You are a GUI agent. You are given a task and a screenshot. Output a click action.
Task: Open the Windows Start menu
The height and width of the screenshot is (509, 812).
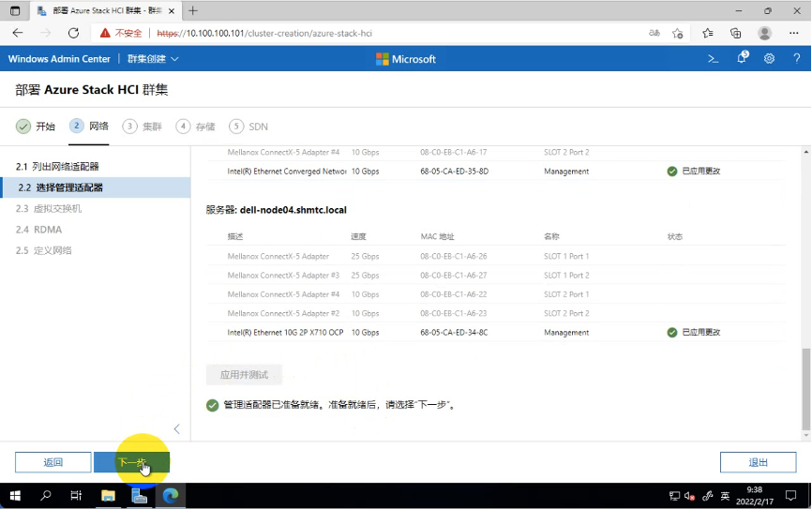15,496
